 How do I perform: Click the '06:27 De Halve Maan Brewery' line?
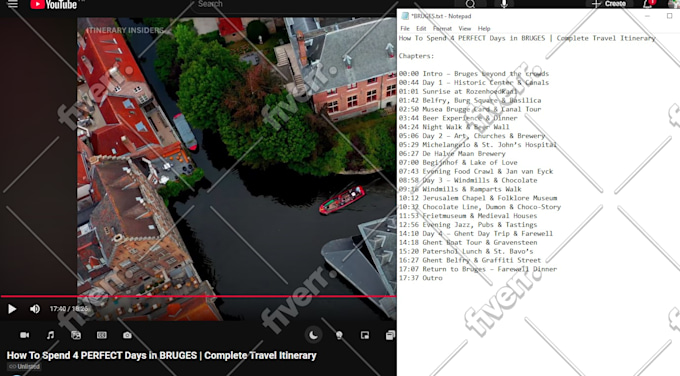[452, 154]
